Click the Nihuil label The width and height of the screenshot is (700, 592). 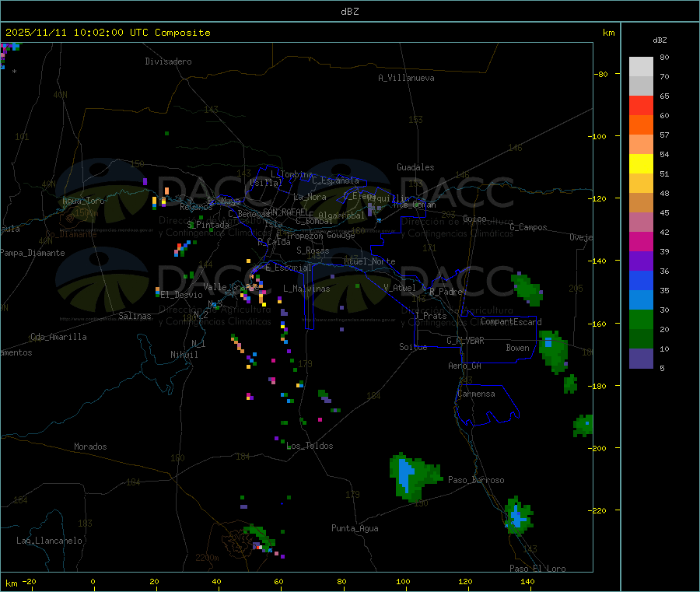184,355
